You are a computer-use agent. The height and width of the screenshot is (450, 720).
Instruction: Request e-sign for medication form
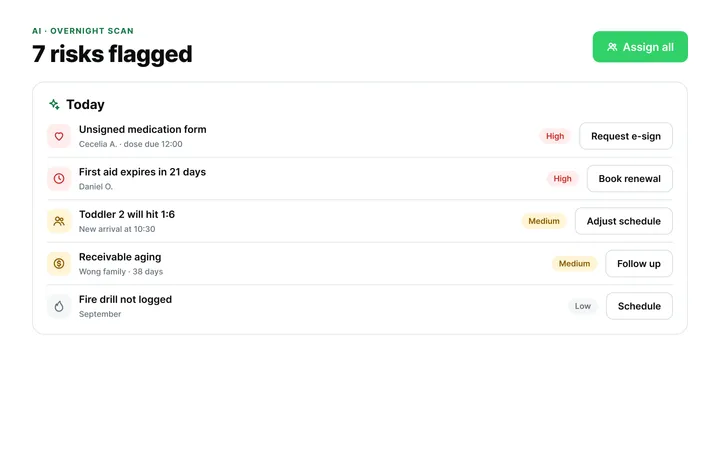[626, 136]
